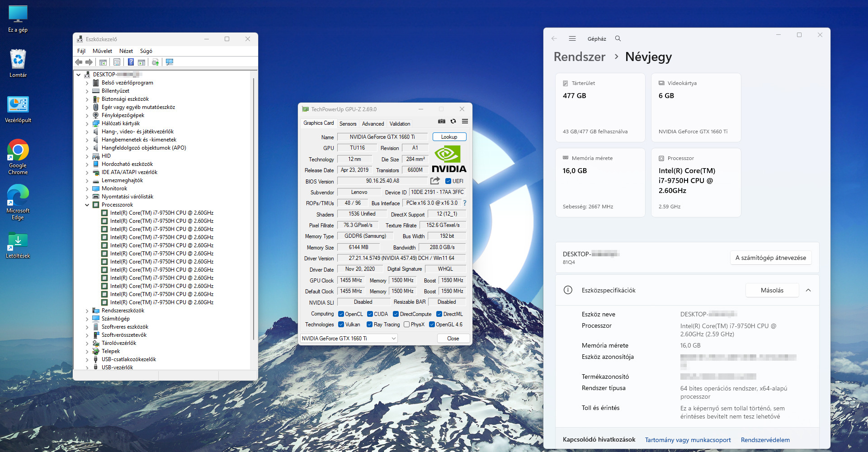Switch to the Sensors tab

coord(348,123)
